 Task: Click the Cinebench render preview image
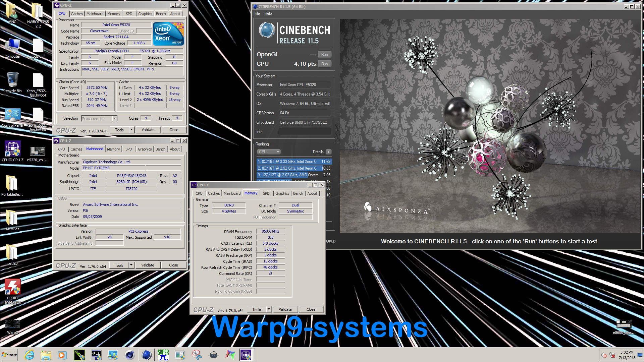490,126
